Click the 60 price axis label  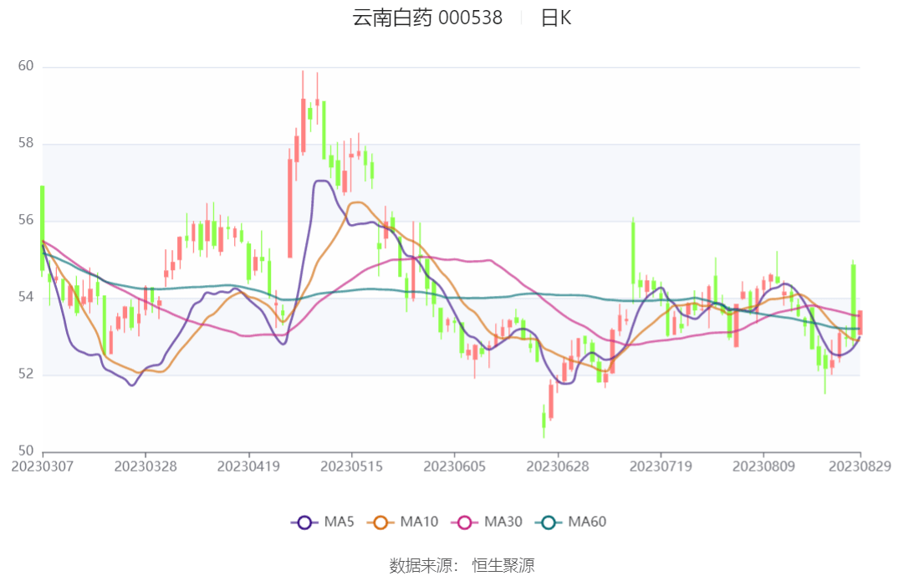[x=26, y=66]
